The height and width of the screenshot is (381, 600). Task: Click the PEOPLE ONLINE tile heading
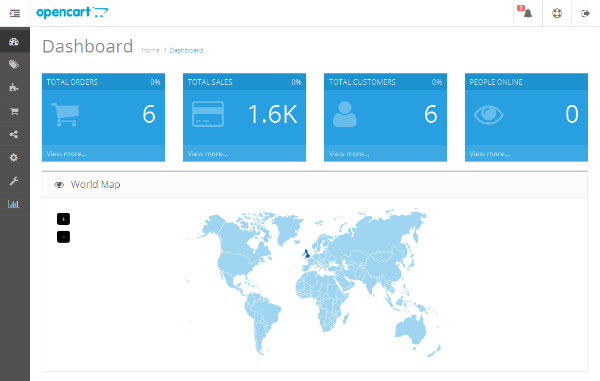496,82
